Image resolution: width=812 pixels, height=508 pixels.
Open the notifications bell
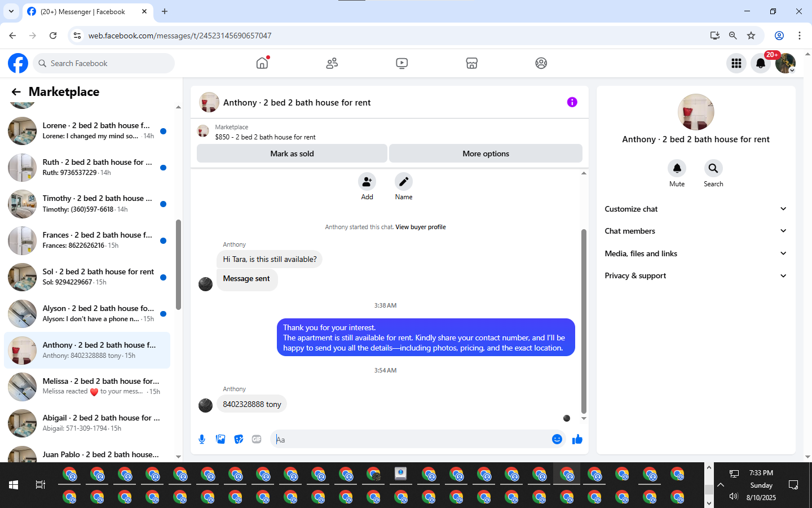coord(761,63)
